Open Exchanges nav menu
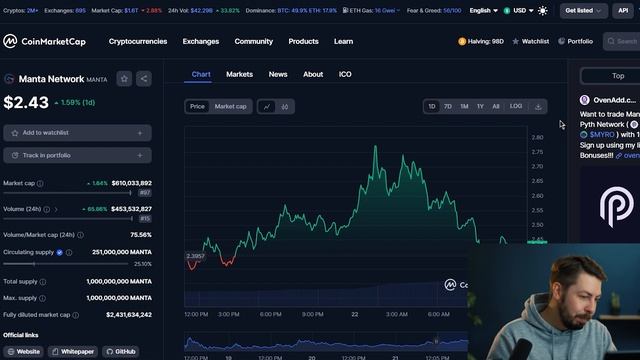The image size is (640, 360). tap(201, 41)
